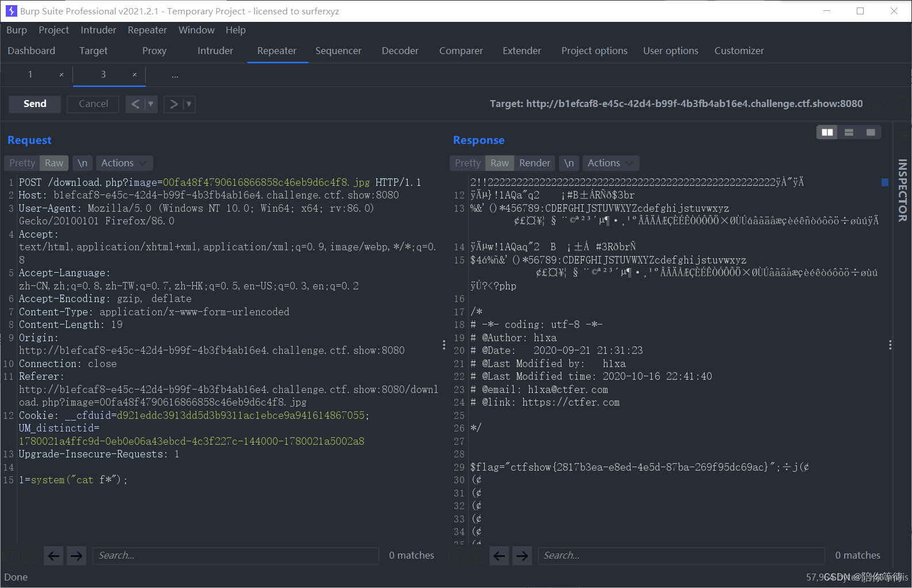Click the response scrollbar position marker
This screenshot has width=912, height=588.
click(885, 182)
